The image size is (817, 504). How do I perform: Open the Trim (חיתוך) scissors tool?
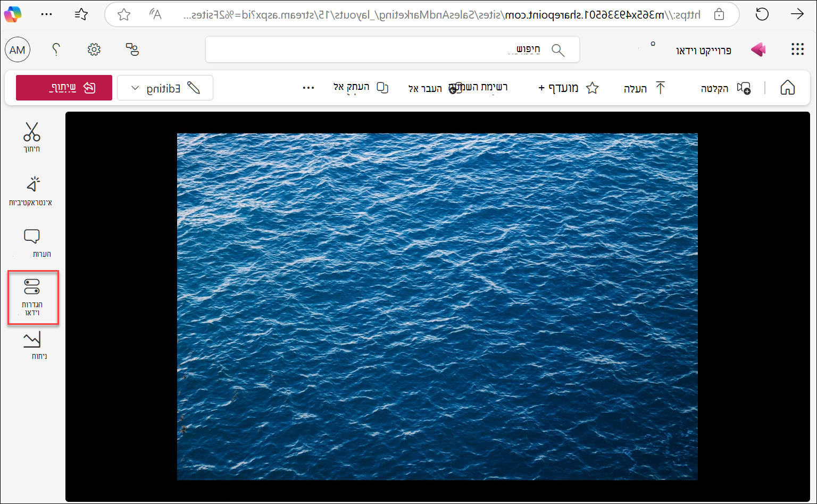(32, 137)
